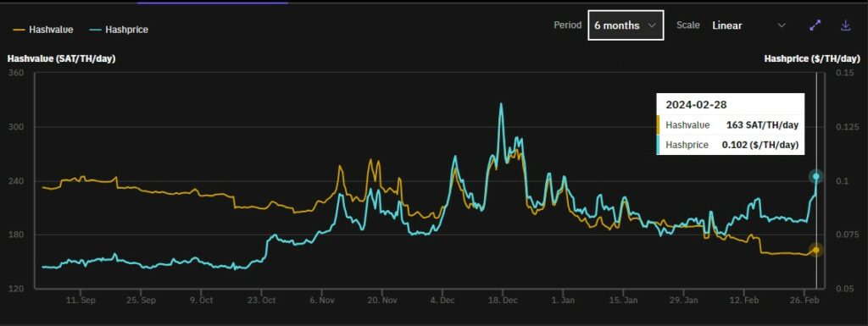Open the fullscreen expand icon

[x=815, y=25]
